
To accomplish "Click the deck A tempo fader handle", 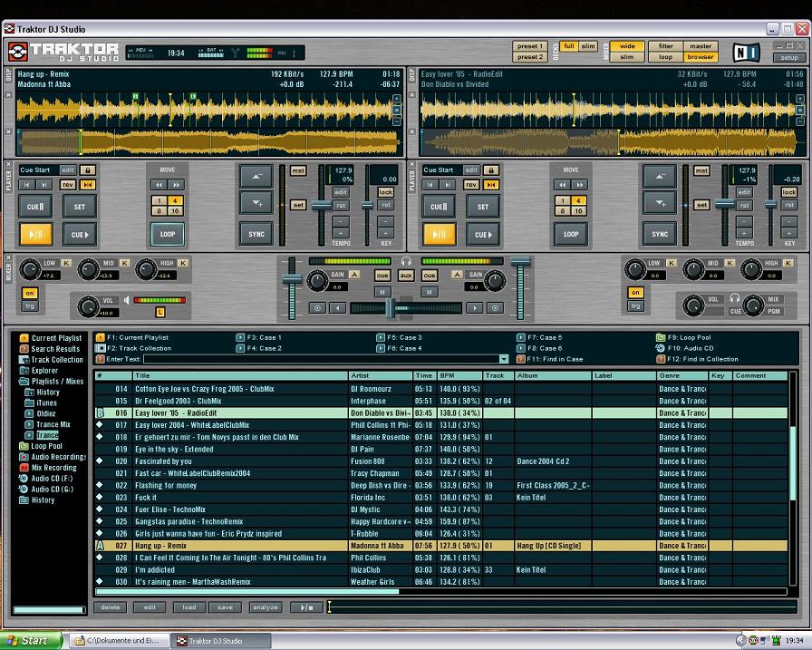I will 321,206.
